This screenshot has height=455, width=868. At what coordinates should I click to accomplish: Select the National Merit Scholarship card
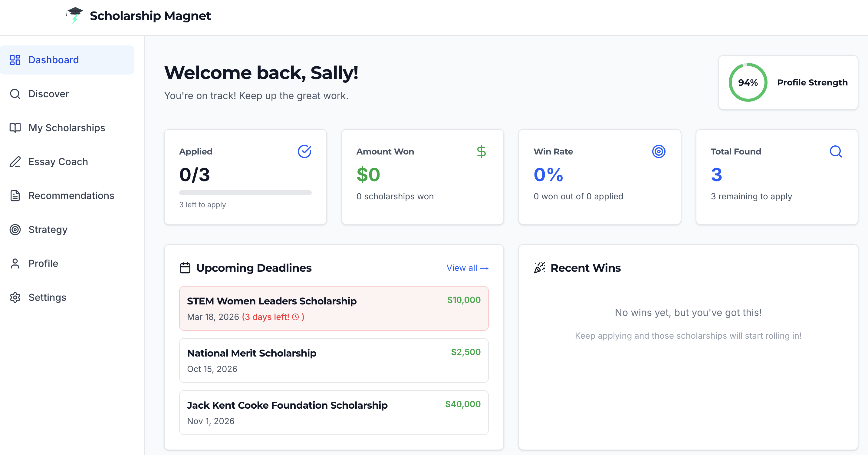click(333, 360)
